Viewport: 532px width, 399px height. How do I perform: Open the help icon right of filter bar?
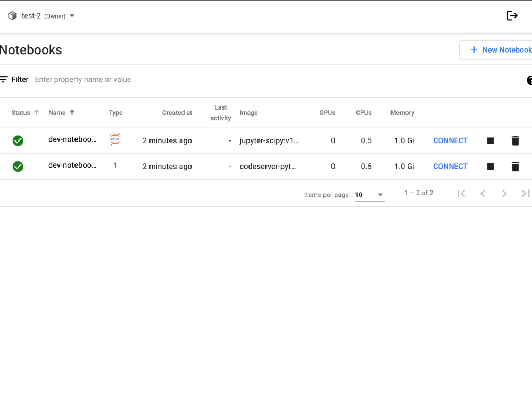point(529,80)
